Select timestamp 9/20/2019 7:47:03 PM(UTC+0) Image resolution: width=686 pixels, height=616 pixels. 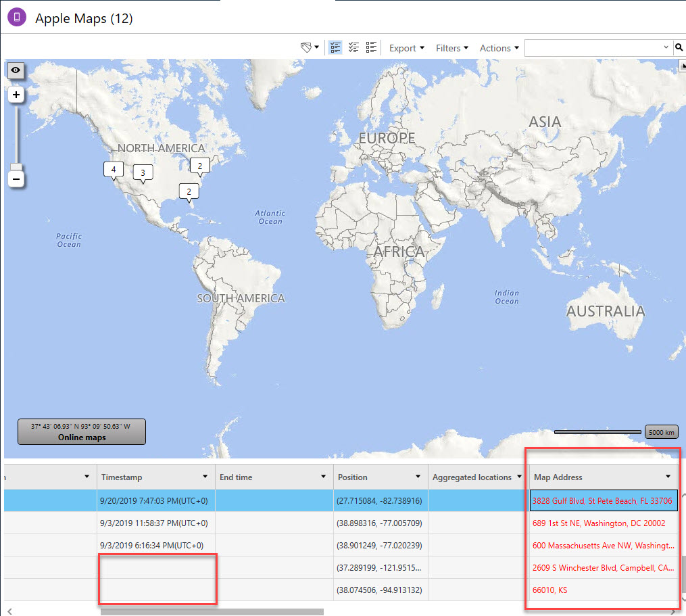click(154, 501)
